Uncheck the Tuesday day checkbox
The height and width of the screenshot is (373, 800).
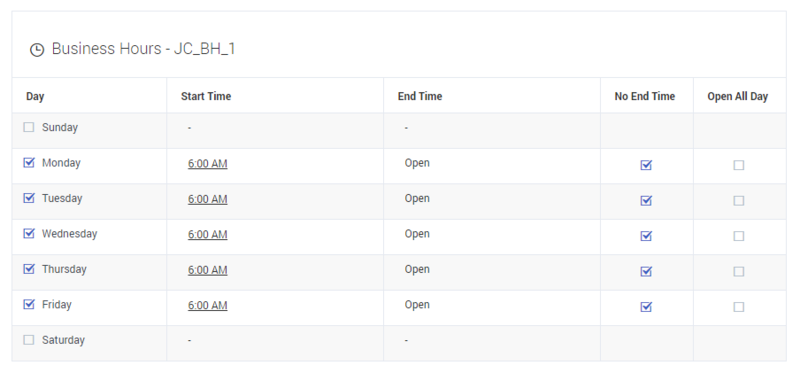point(29,198)
